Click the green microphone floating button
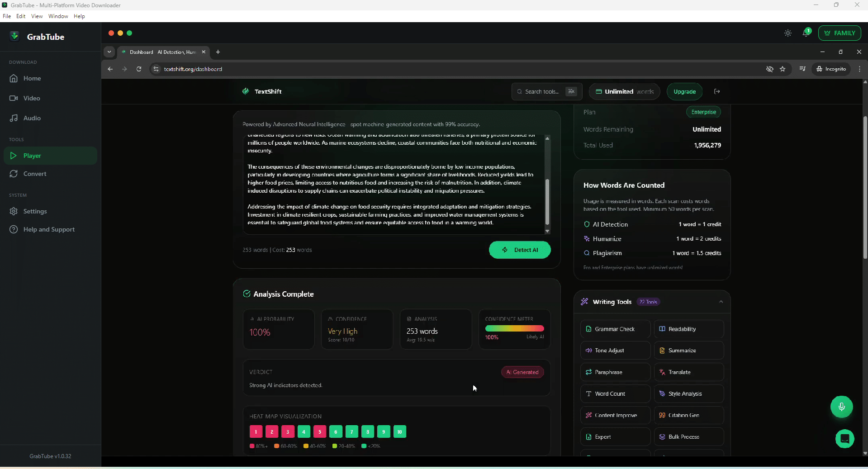868x469 pixels. tap(841, 407)
